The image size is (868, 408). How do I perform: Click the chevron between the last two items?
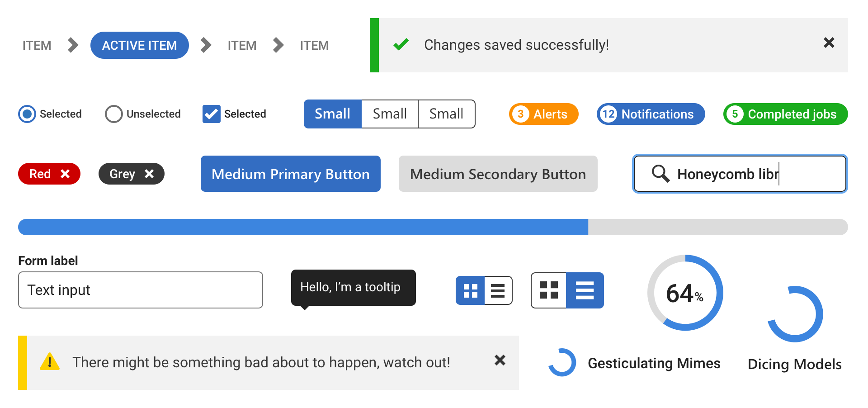(278, 45)
